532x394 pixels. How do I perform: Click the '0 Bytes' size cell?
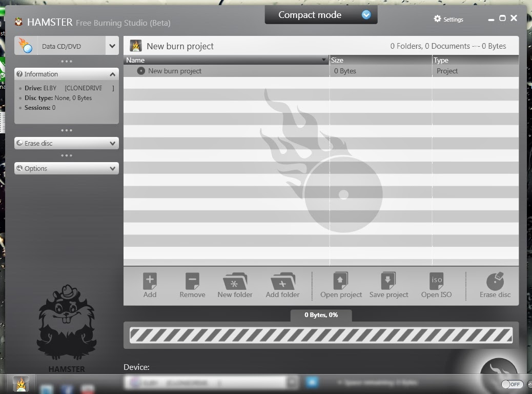tap(345, 71)
